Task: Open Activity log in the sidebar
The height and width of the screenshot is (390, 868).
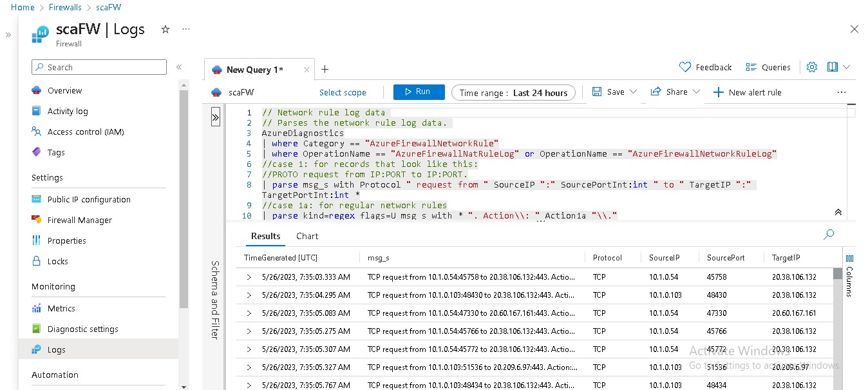Action: (x=68, y=111)
